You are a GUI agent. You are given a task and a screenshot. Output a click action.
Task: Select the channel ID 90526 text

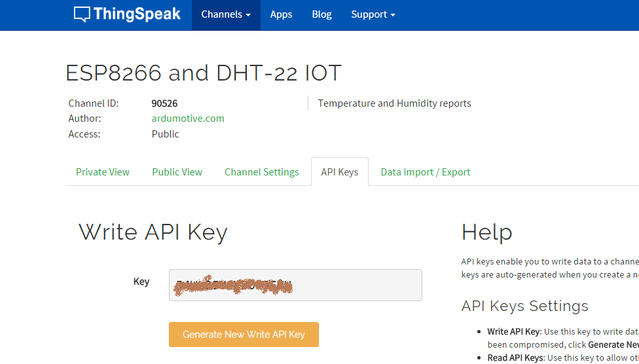[x=164, y=103]
